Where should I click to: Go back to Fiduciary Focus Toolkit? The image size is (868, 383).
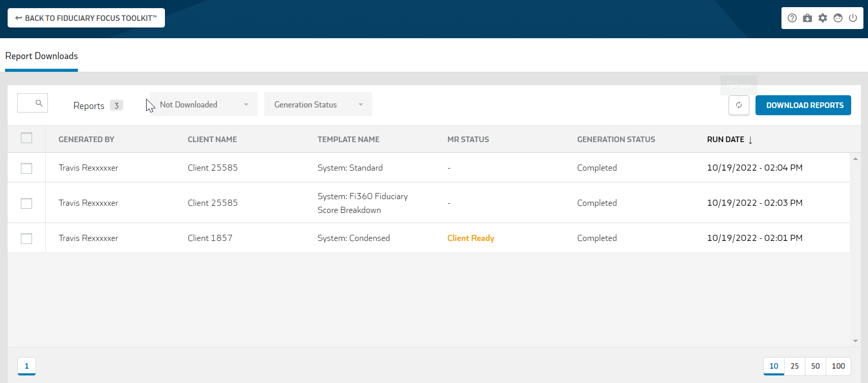pyautogui.click(x=86, y=18)
